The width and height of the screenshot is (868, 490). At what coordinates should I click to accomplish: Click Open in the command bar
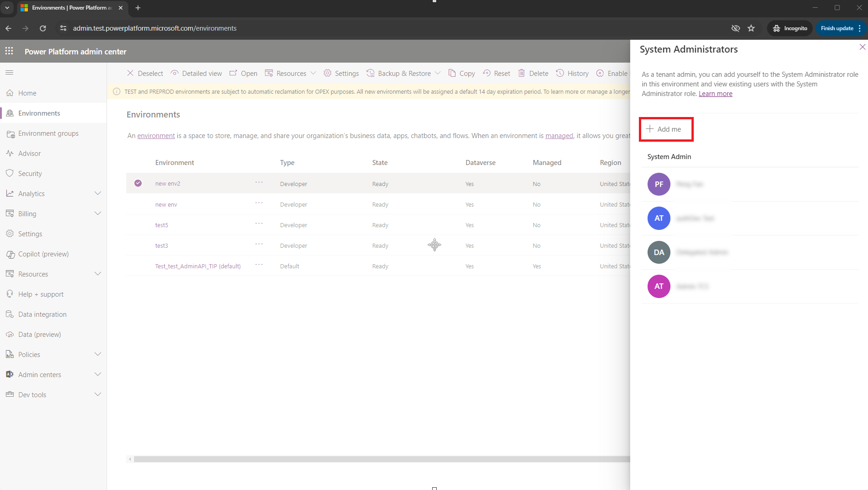coord(243,73)
